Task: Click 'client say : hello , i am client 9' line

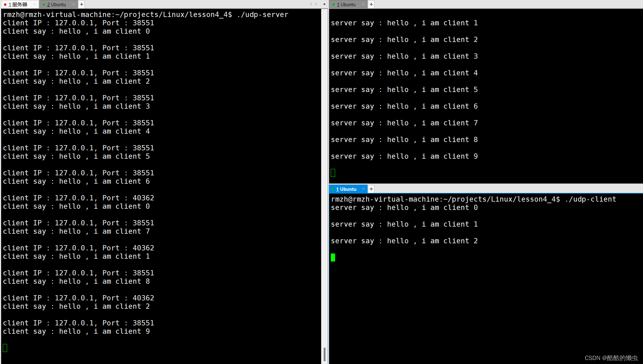Action: (76, 331)
